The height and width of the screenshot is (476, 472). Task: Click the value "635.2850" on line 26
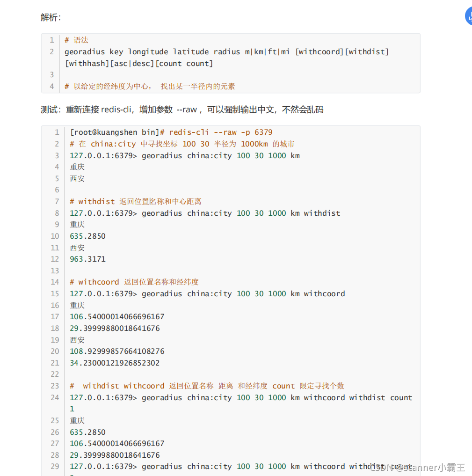(x=87, y=432)
